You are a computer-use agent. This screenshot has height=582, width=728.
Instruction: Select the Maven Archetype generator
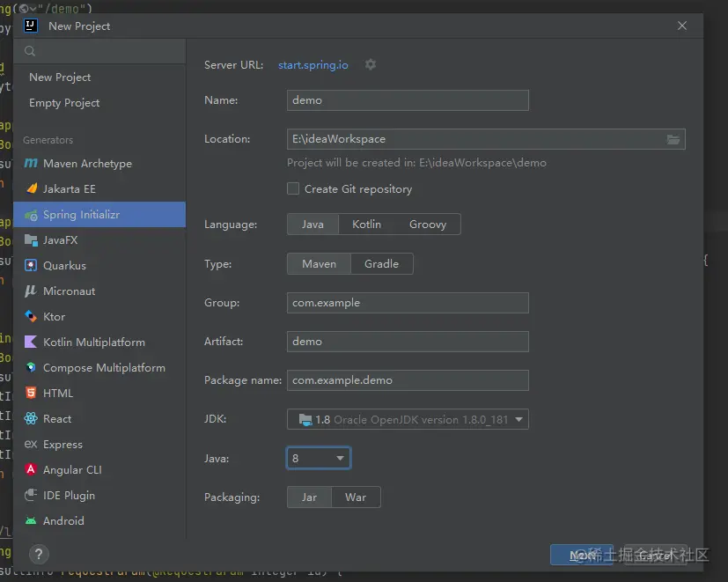point(99,163)
